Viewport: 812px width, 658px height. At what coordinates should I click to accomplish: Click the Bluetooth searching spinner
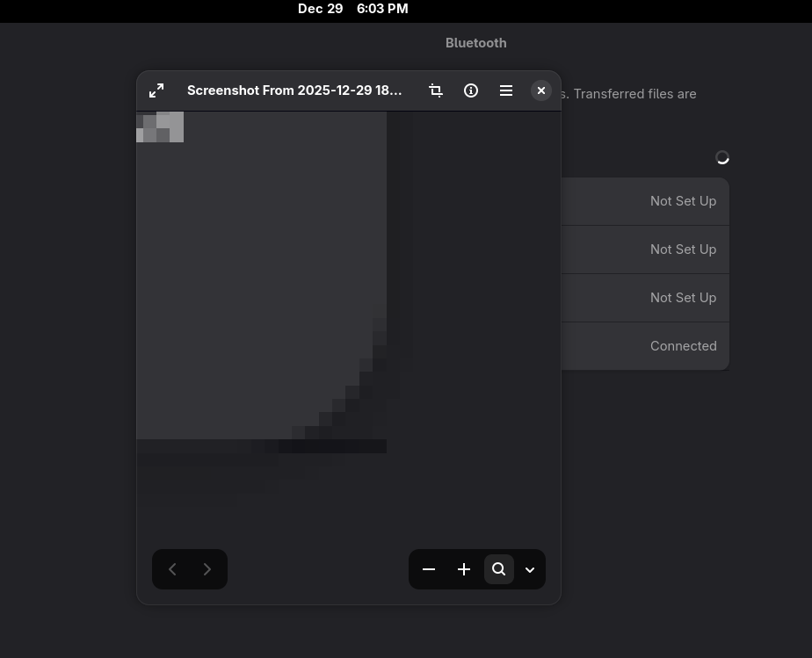click(722, 157)
